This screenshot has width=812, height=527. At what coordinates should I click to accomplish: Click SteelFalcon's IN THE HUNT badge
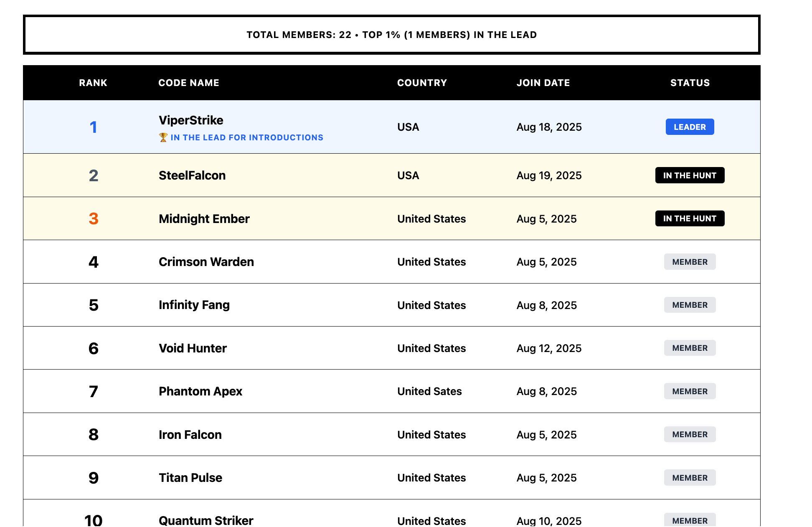click(689, 175)
